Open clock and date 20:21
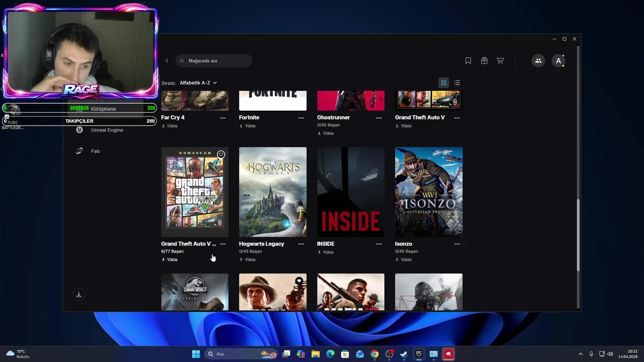The height and width of the screenshot is (362, 644). [x=628, y=354]
